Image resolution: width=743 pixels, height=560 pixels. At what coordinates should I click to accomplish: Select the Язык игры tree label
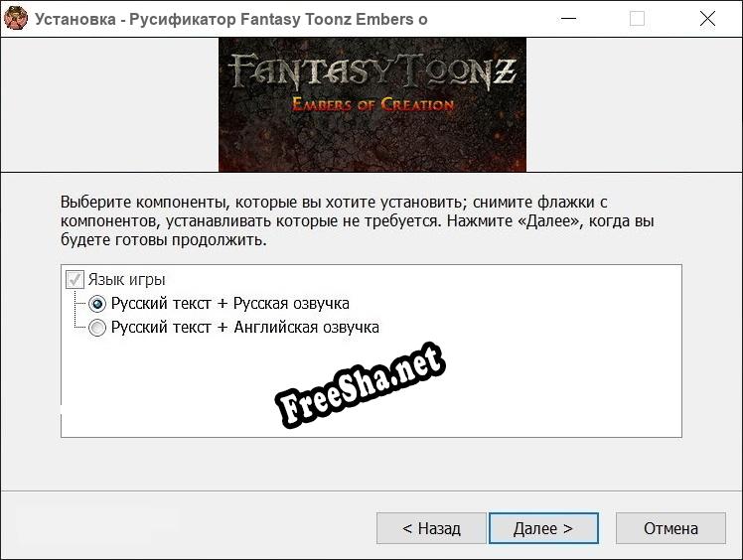pos(126,280)
